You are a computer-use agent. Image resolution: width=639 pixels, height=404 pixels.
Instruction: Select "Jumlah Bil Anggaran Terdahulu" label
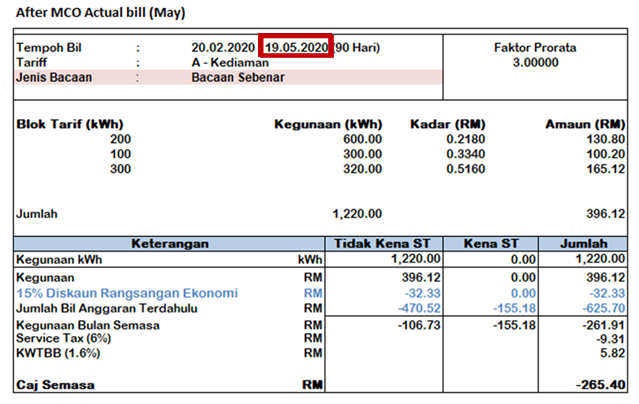click(x=107, y=308)
